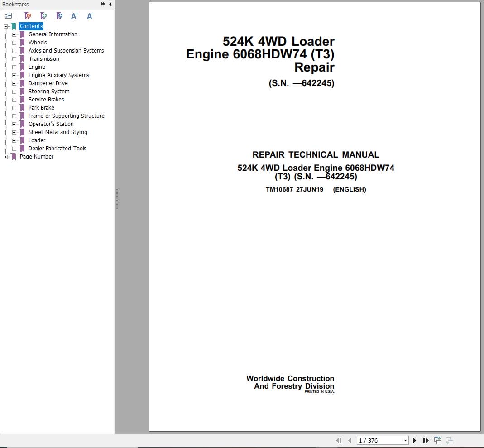The height and width of the screenshot is (448, 484).
Task: Expand the Axles and Suspension Systems node
Action: pyautogui.click(x=14, y=51)
